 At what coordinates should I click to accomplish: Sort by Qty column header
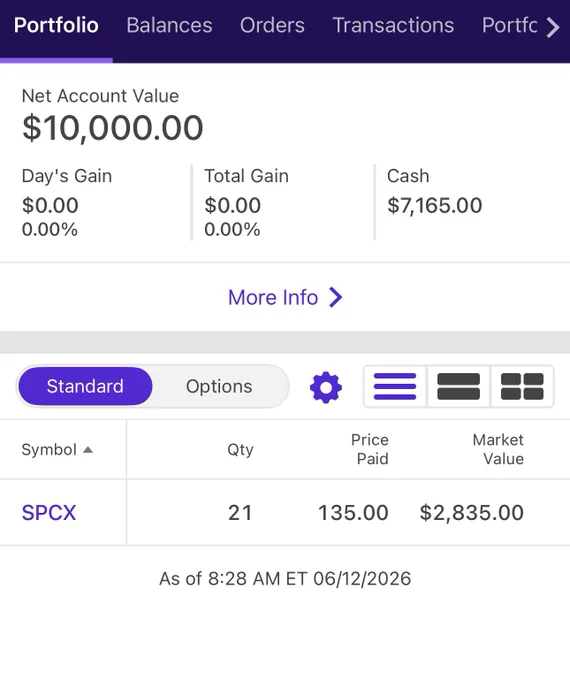point(240,450)
